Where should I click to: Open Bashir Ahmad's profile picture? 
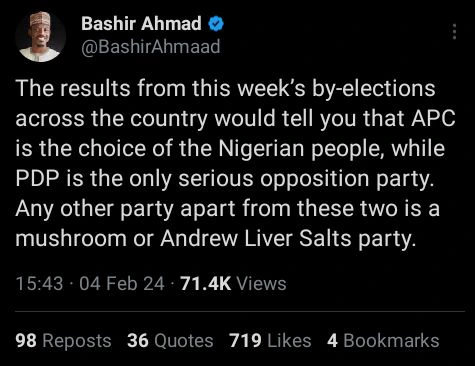(x=41, y=37)
